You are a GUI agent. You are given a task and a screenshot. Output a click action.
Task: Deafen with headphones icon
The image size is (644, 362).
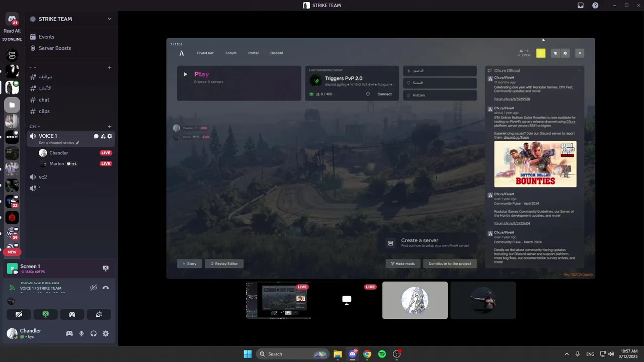click(94, 334)
